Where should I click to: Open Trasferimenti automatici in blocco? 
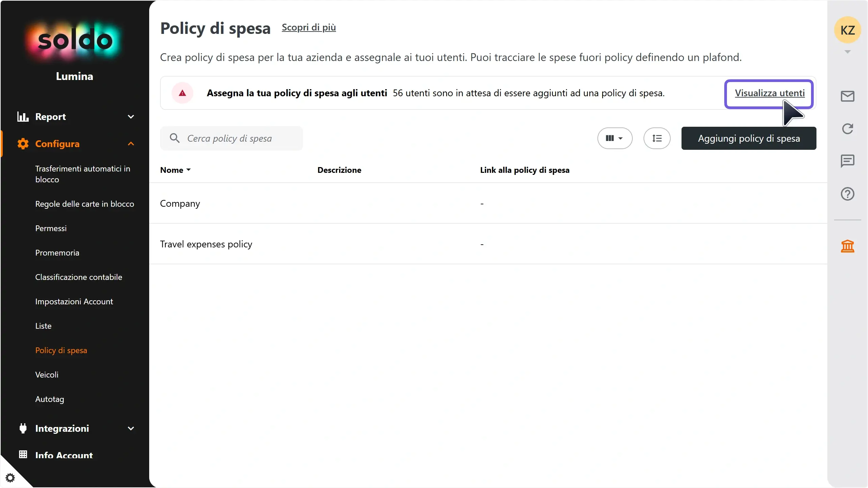(83, 174)
